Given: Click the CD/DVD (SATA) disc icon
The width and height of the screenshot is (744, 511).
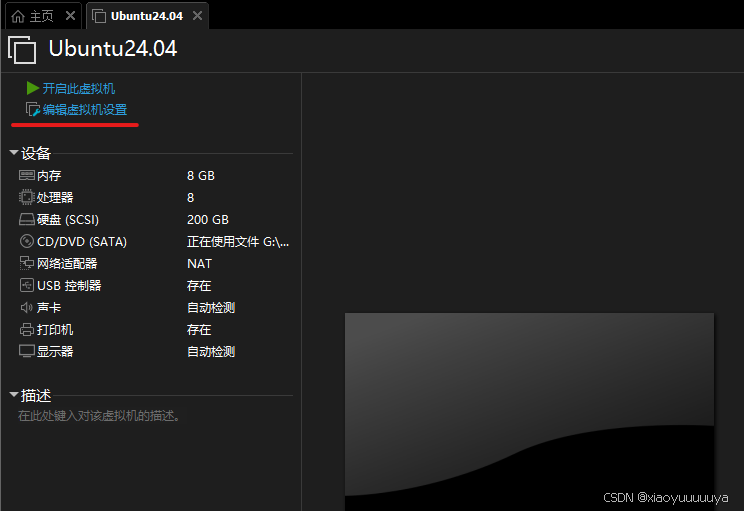Looking at the screenshot, I should [x=27, y=242].
